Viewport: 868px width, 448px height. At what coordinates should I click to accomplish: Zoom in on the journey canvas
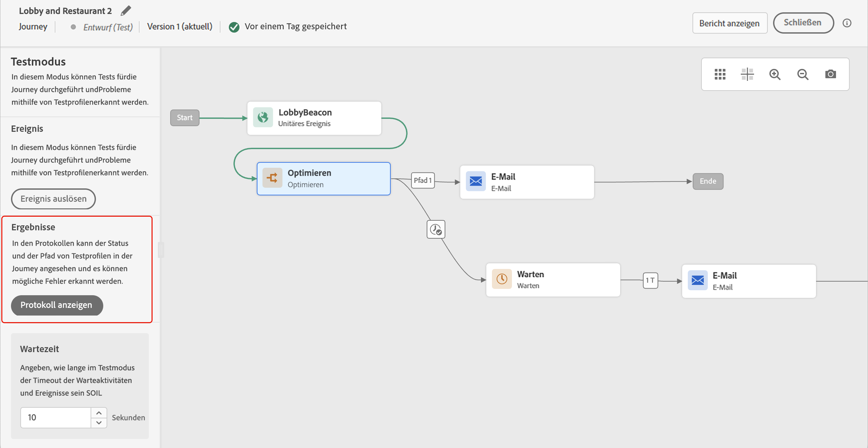pos(775,74)
